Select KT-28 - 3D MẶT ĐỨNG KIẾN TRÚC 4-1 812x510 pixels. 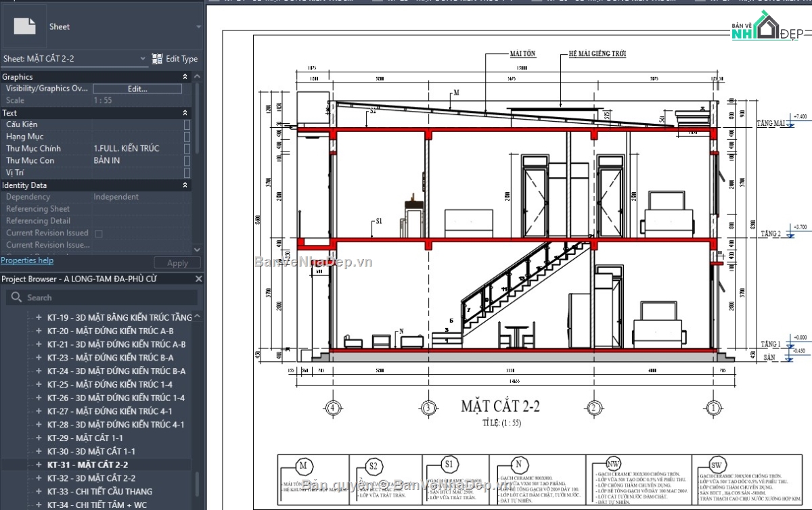[116, 425]
